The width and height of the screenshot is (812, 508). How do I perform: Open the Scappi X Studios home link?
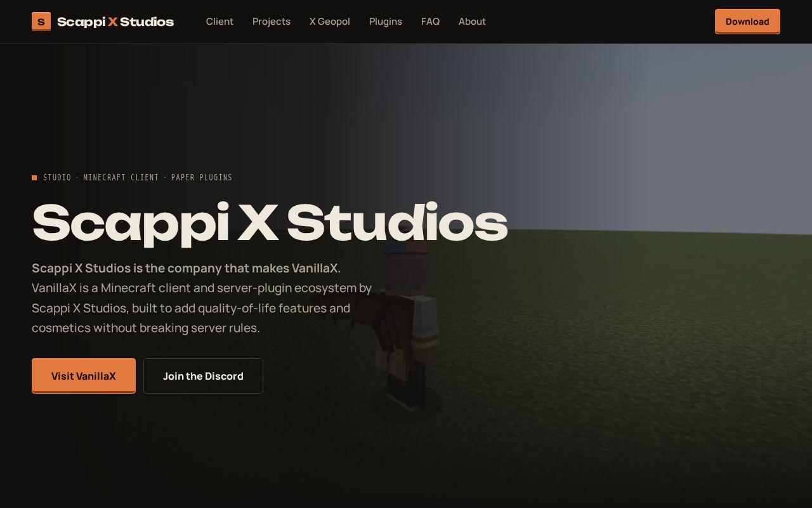click(x=103, y=22)
